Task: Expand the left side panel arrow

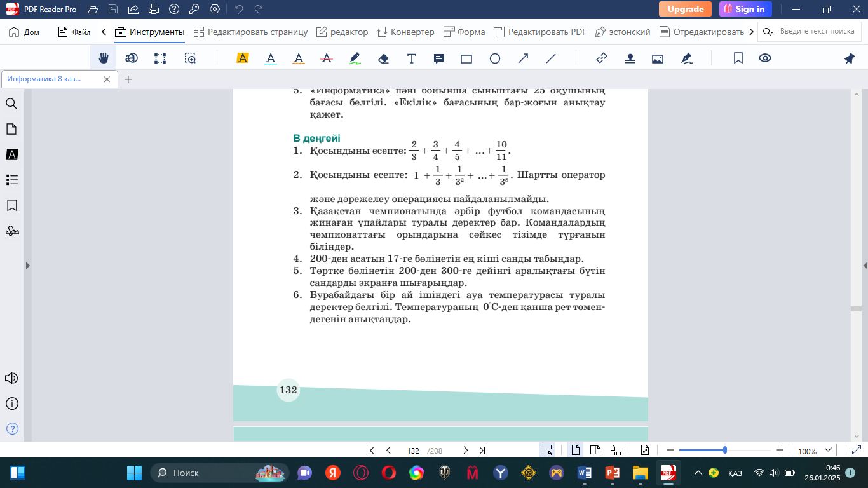Action: (27, 266)
